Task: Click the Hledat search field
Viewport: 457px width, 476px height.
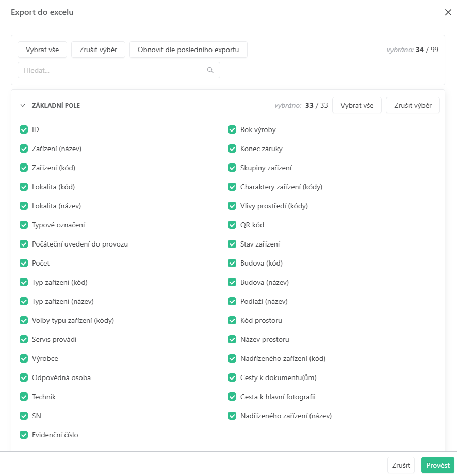Action: click(x=113, y=70)
